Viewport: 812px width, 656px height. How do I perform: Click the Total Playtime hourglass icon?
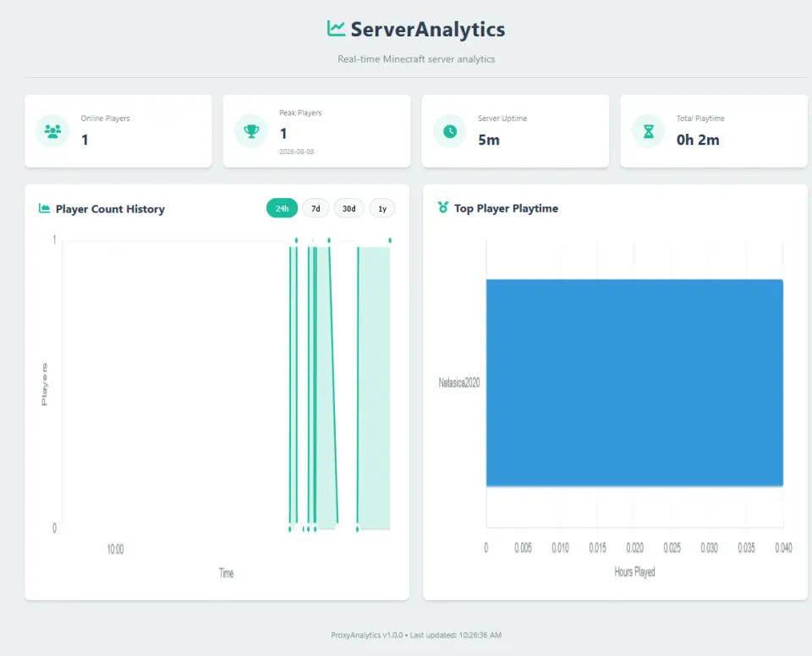click(x=649, y=131)
